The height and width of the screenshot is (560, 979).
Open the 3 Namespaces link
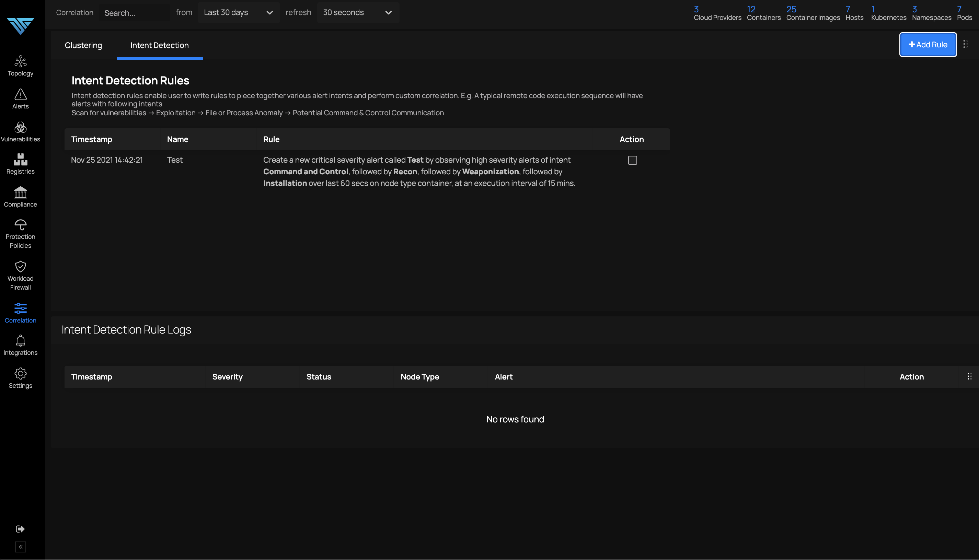[931, 13]
